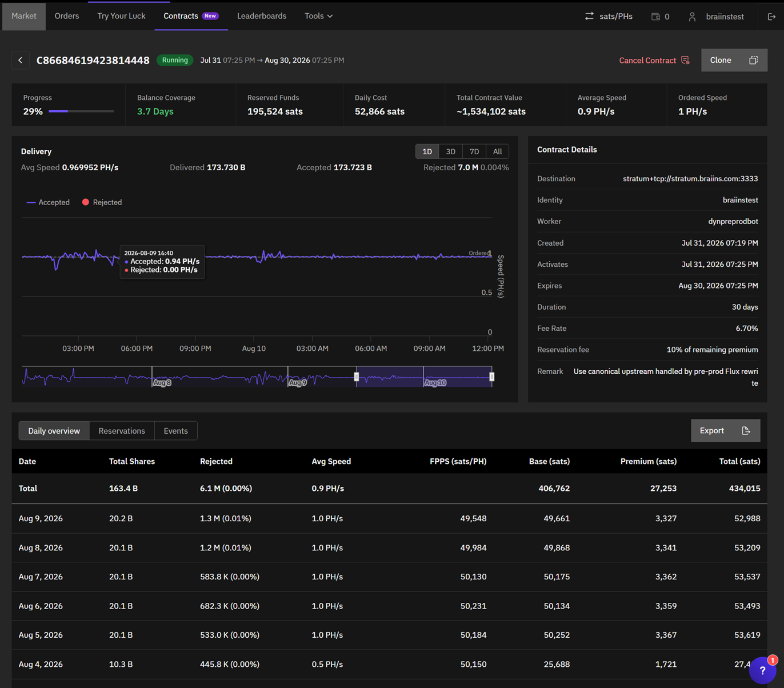This screenshot has height=688, width=784.
Task: Click the Clone button
Action: coord(734,60)
